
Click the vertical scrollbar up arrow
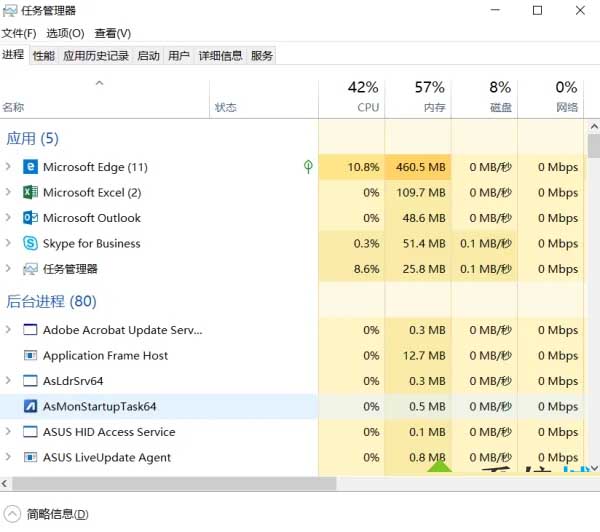(x=594, y=126)
